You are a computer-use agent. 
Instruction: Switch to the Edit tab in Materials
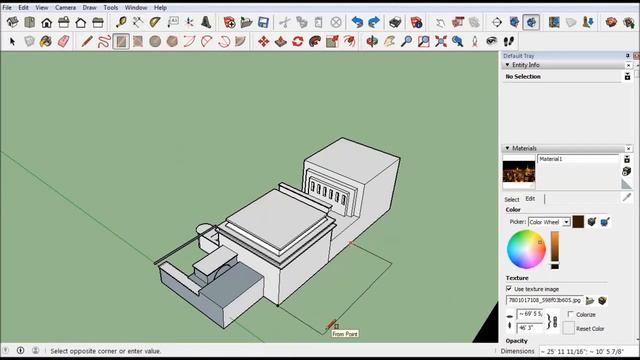[530, 199]
